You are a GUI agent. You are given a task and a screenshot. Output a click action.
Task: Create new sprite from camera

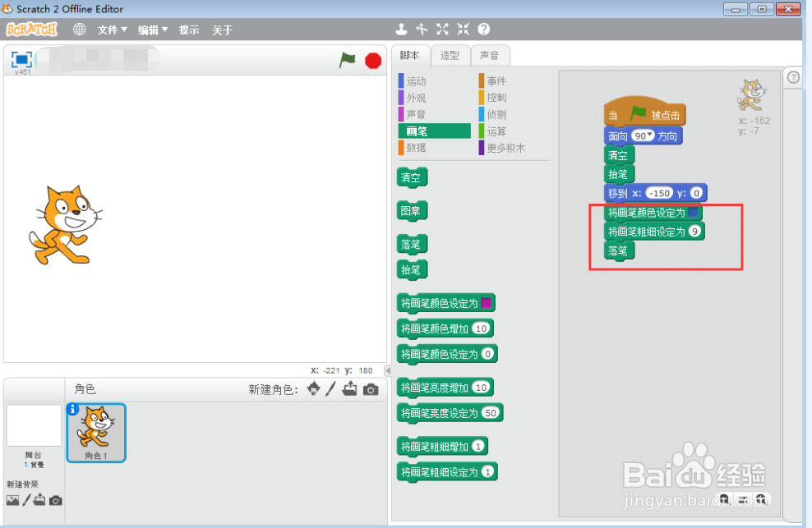(371, 389)
